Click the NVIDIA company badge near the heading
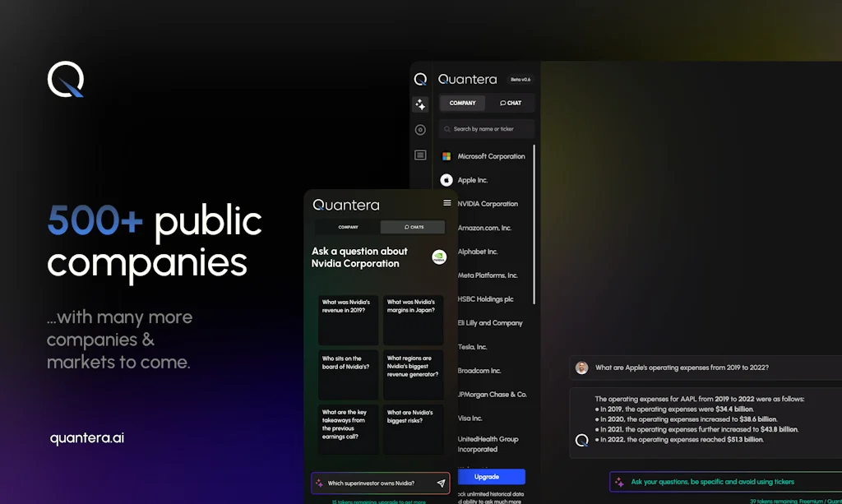Image resolution: width=842 pixels, height=504 pixels. 439,257
